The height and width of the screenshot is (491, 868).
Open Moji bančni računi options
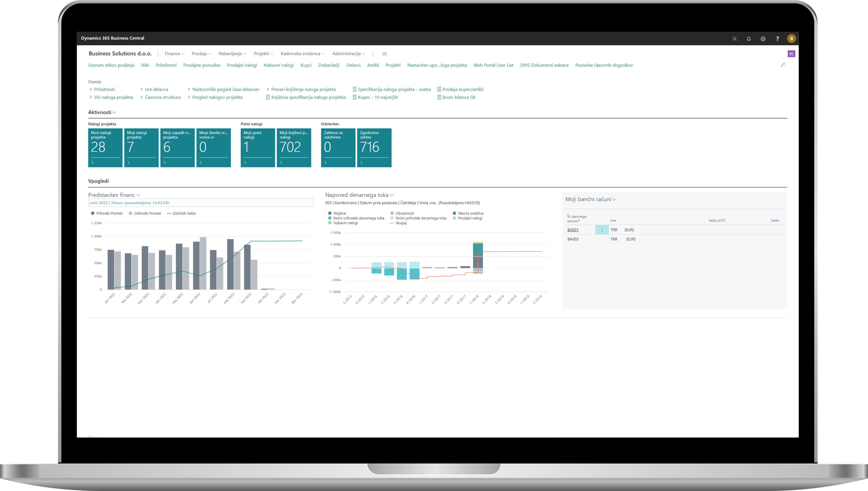[591, 199]
